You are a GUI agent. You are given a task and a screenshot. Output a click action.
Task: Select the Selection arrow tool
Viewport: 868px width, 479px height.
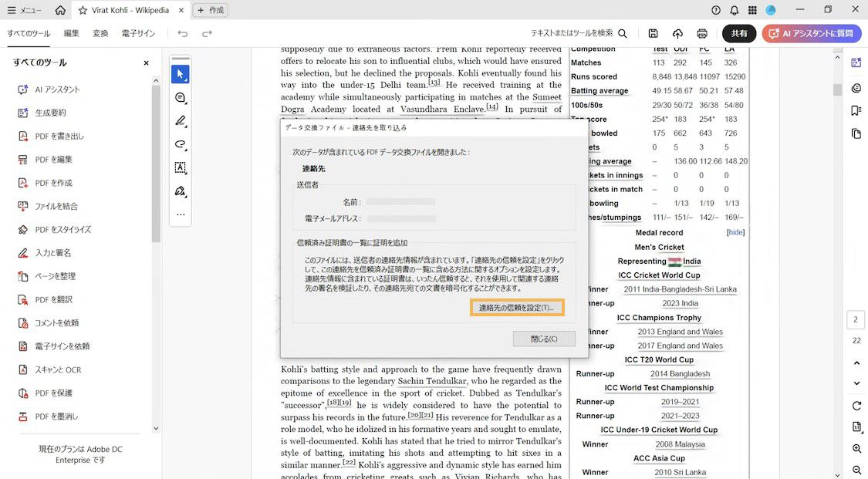coord(180,73)
